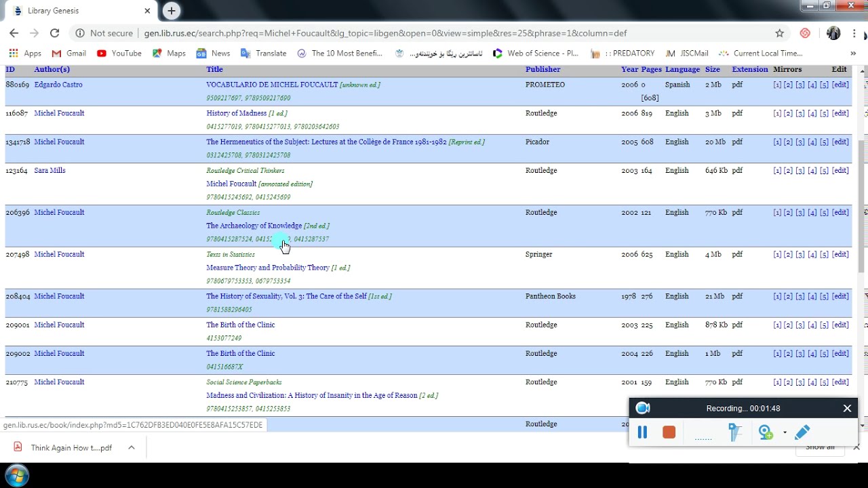Open Chrome's three-dot menu
Image resolution: width=868 pixels, height=488 pixels.
(854, 33)
